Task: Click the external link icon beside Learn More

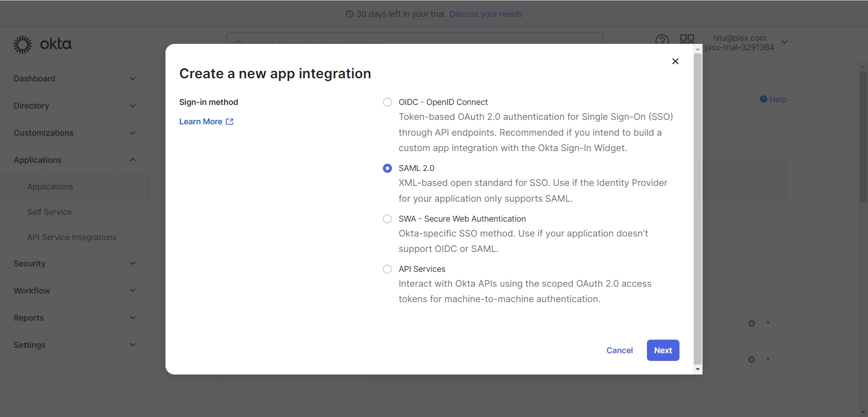Action: click(x=230, y=122)
